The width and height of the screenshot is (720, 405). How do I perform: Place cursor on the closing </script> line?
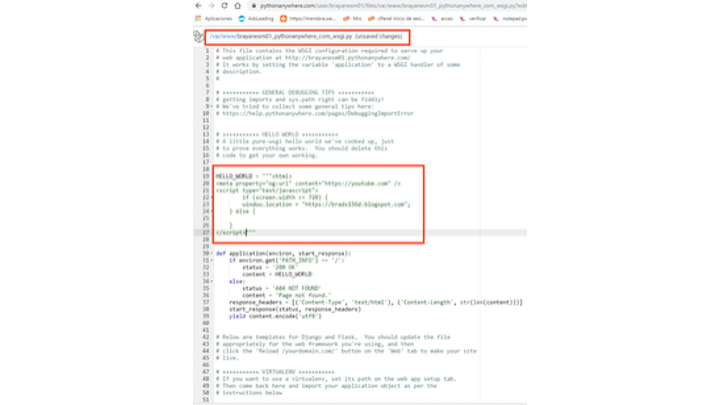(236, 233)
